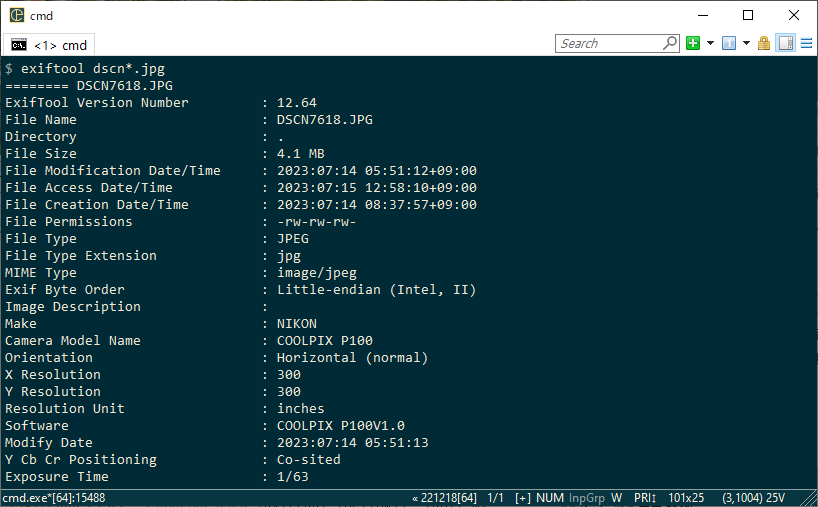818x507 pixels.
Task: Click the File Type Extension value jpg
Action: (x=288, y=256)
